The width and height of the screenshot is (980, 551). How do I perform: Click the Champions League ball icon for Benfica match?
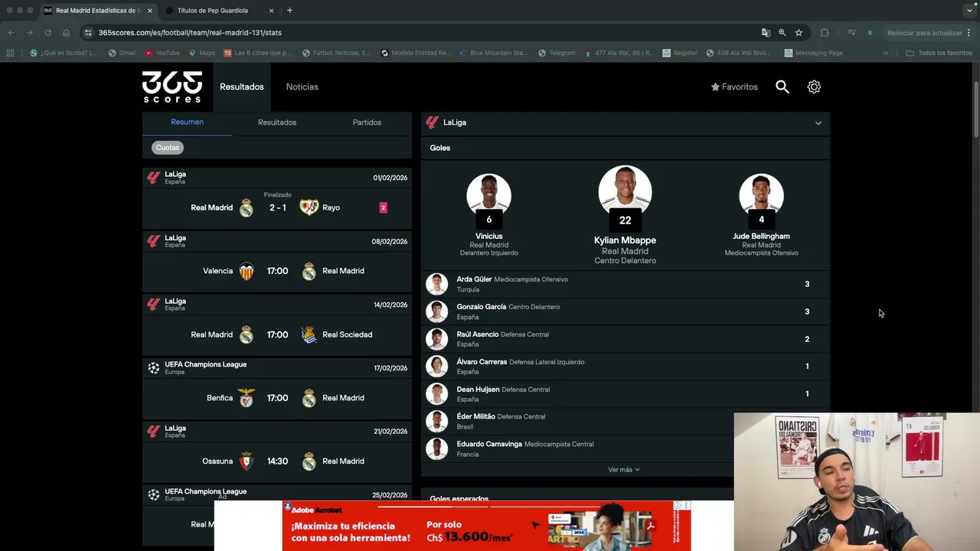(154, 368)
